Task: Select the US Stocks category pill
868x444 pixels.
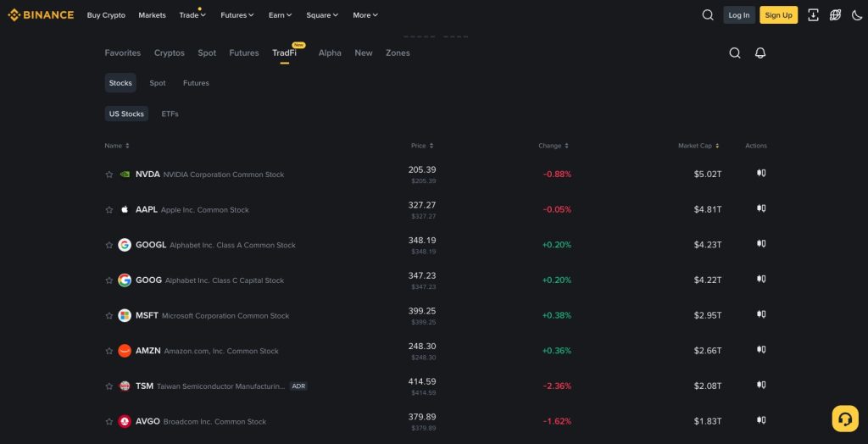Action: [x=127, y=114]
